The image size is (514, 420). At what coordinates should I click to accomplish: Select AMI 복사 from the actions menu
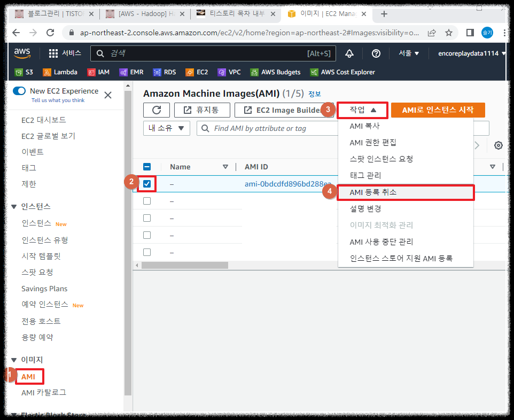pyautogui.click(x=406, y=126)
